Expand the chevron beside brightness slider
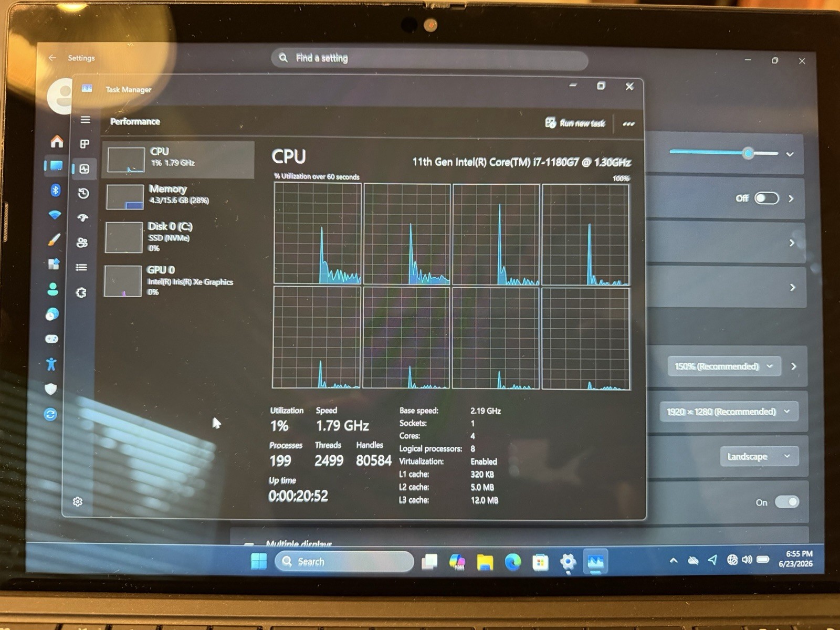Viewport: 840px width, 630px height. click(790, 154)
